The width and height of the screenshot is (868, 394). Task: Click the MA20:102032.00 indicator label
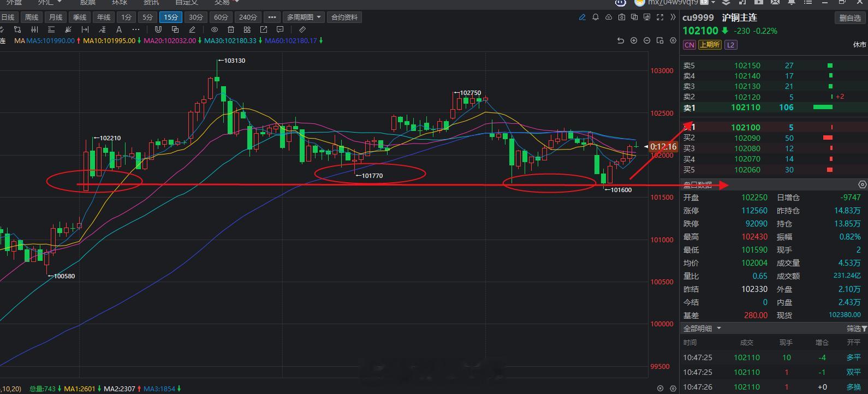coord(170,40)
